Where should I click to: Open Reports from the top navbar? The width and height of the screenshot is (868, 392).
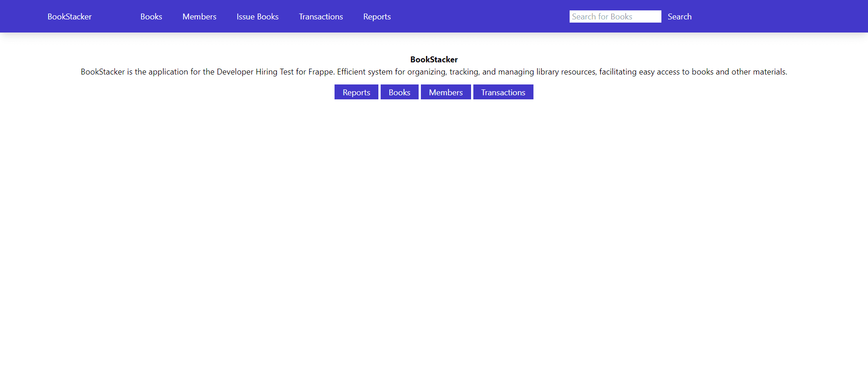click(377, 17)
